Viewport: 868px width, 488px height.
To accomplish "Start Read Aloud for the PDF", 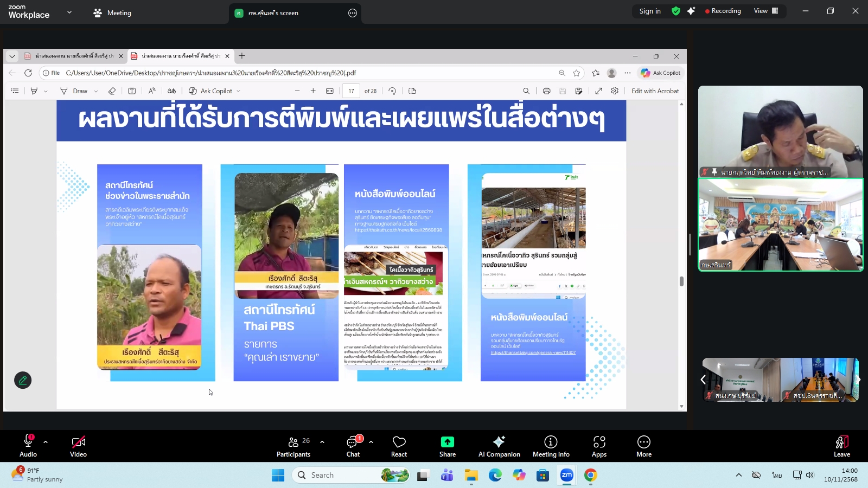I will (152, 91).
